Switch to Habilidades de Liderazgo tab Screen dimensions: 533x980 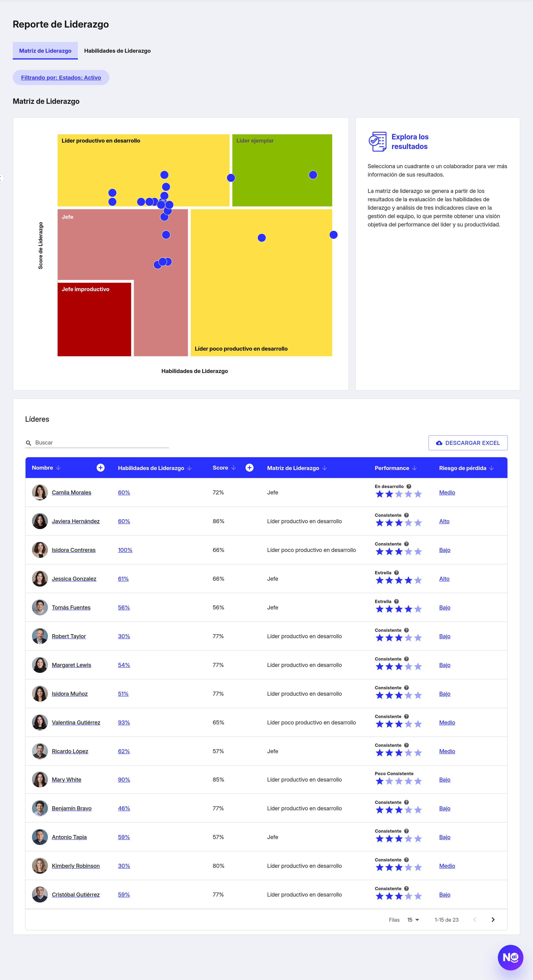coord(117,51)
